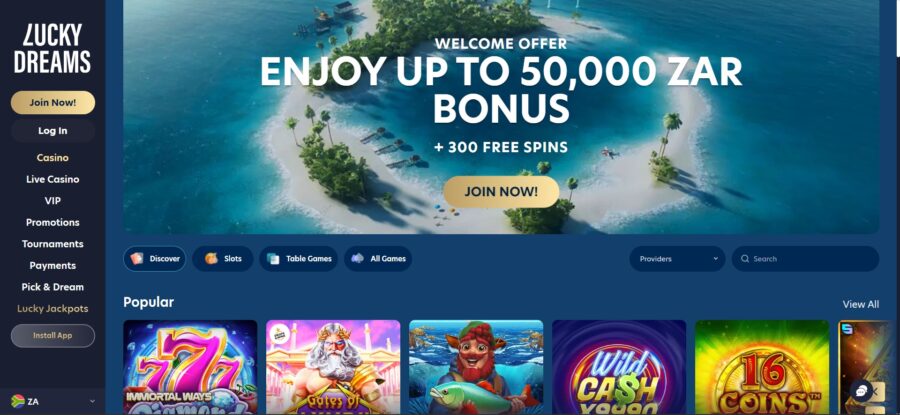Navigate to Lucky Jackpots
This screenshot has height=415, width=900.
(x=53, y=308)
